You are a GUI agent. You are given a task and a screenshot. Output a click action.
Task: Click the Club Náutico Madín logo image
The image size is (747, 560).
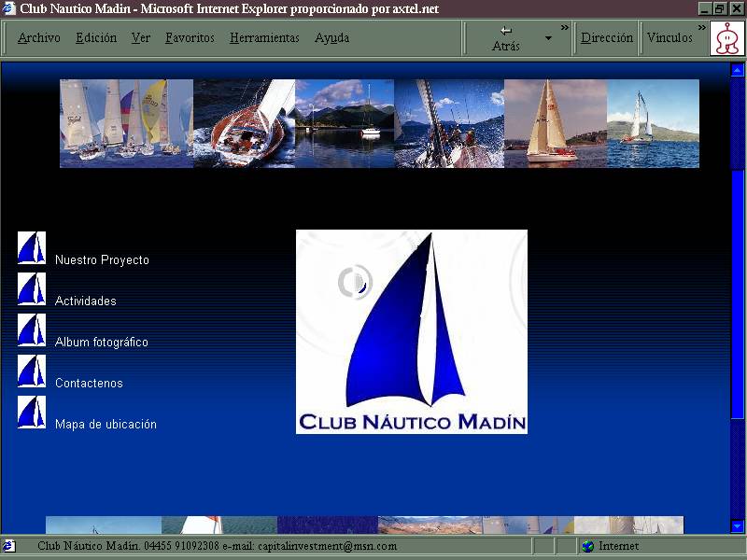412,331
